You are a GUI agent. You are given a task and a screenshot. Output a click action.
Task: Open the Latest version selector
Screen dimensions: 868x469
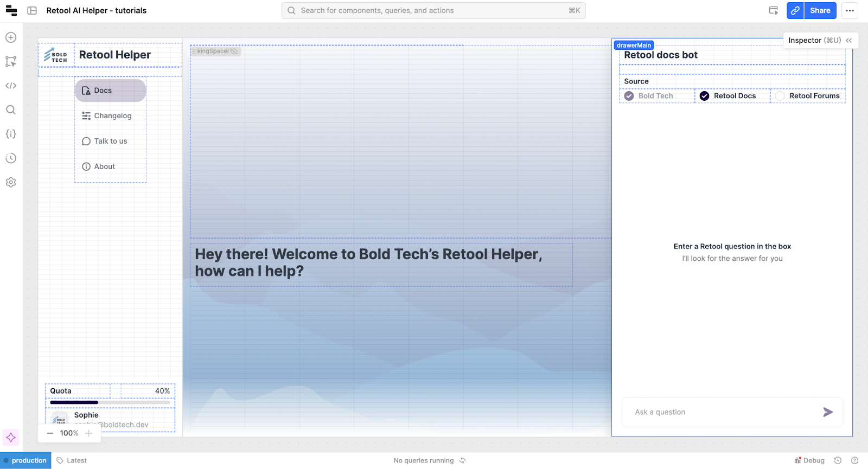[72, 460]
